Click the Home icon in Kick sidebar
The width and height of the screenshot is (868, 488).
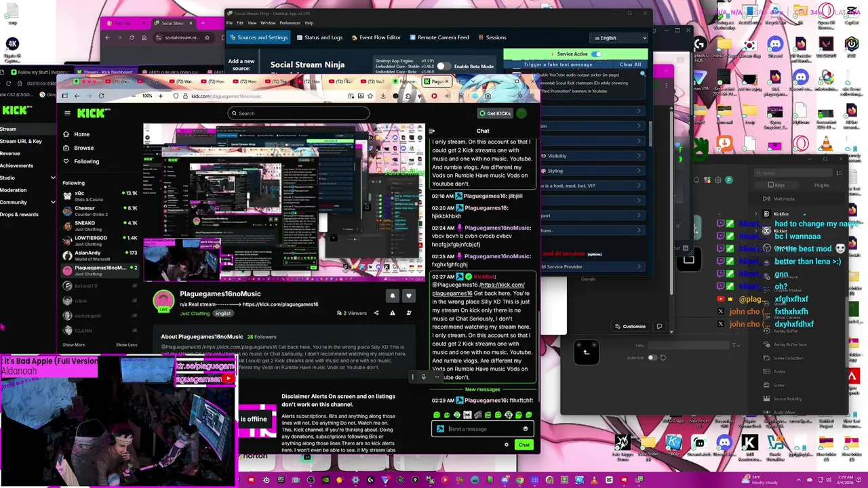66,134
